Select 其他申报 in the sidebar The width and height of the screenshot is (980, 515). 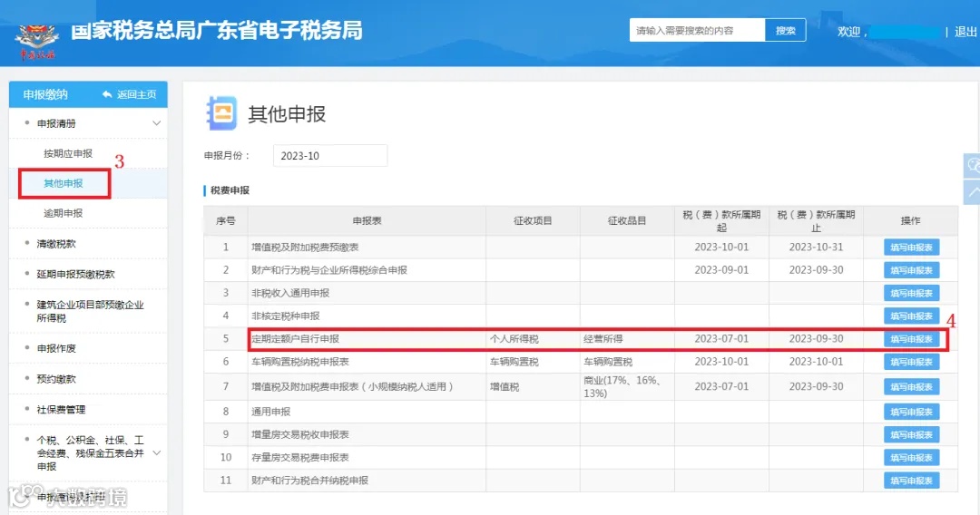click(x=64, y=183)
